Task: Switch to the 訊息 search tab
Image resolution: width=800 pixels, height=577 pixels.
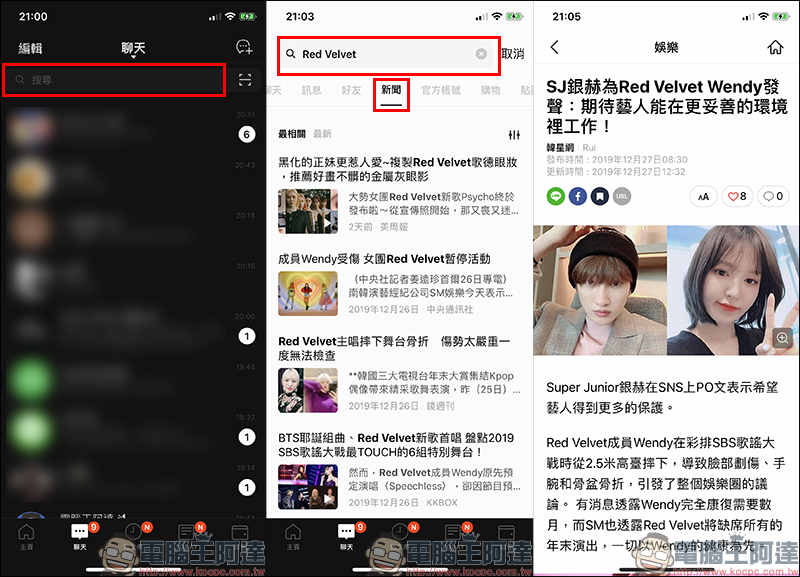Action: [x=311, y=90]
